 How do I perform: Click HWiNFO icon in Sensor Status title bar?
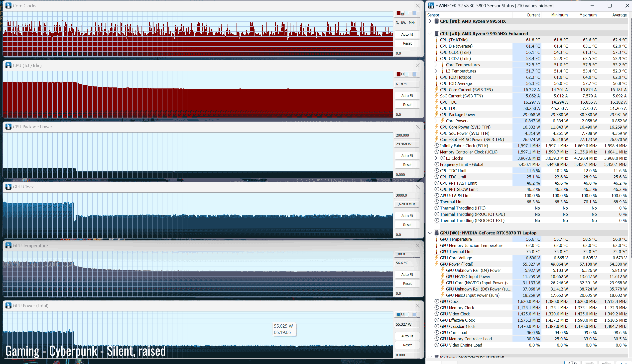click(x=431, y=5)
